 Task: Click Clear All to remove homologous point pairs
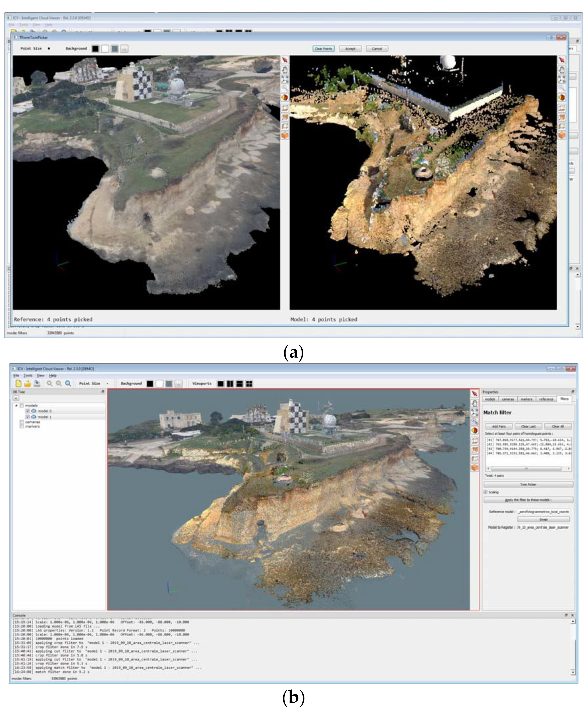tap(558, 426)
